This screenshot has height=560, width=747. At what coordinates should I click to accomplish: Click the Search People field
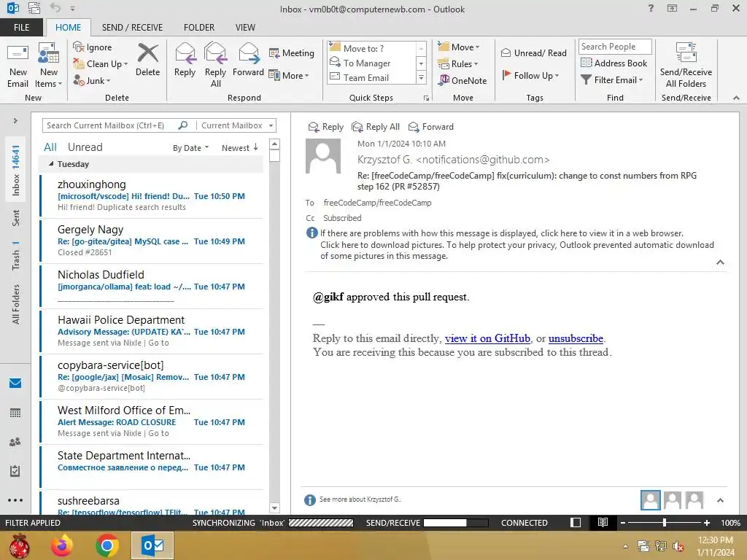(614, 46)
